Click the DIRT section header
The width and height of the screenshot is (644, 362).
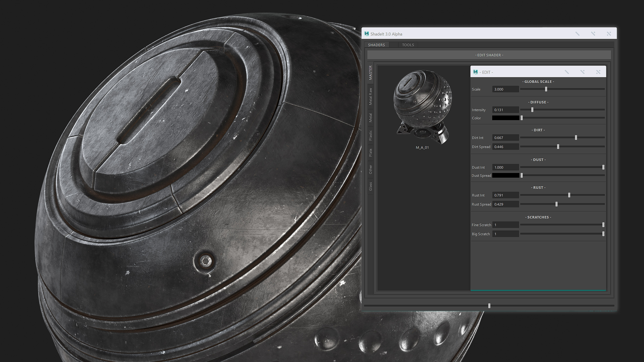[538, 130]
